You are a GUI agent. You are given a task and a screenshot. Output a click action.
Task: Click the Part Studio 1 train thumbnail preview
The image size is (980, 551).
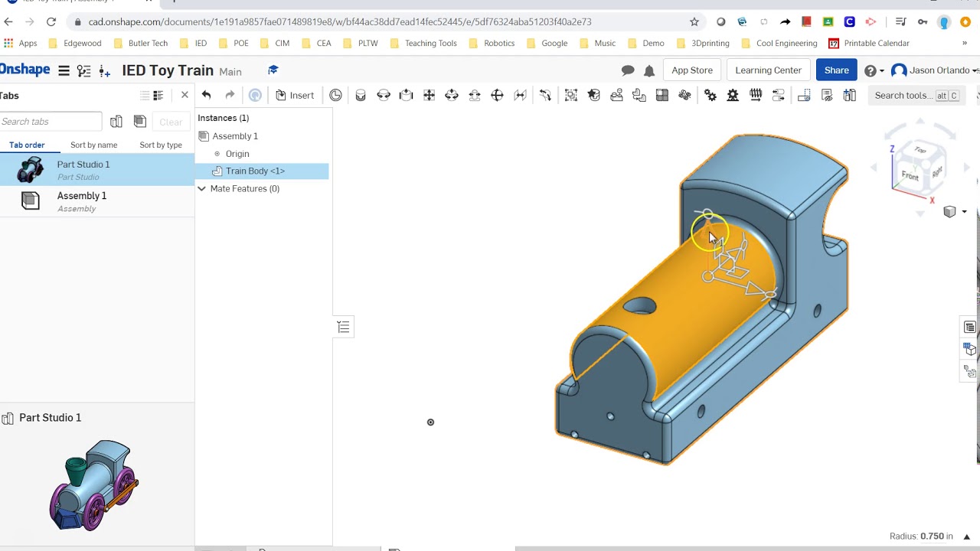coord(93,485)
